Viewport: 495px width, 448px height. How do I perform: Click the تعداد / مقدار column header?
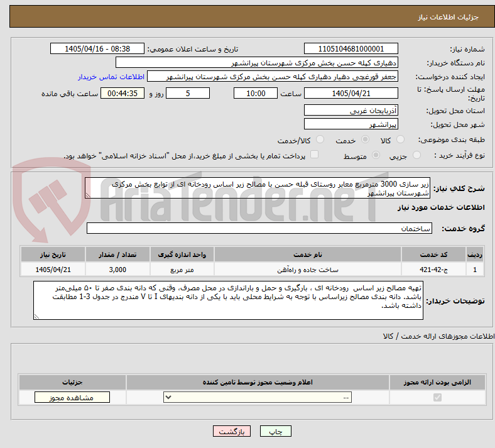[117, 254]
